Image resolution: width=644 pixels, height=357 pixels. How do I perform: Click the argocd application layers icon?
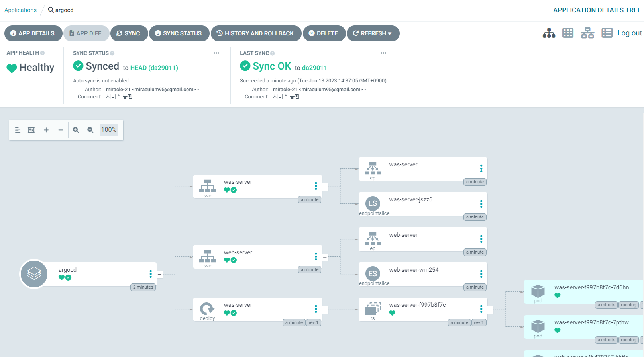click(34, 274)
